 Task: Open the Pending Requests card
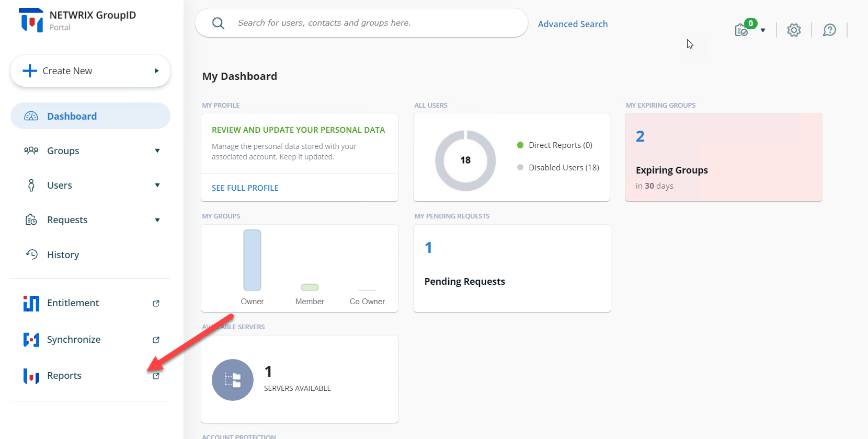pos(512,268)
